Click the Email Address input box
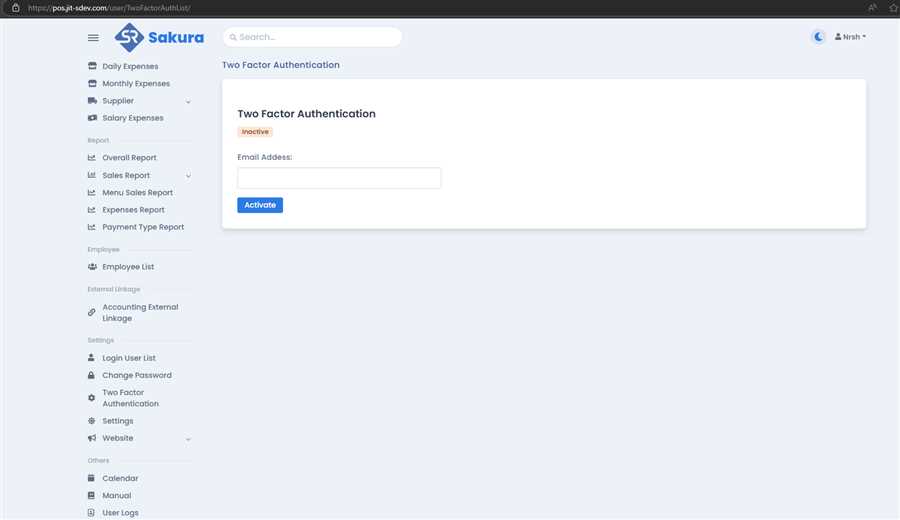 click(339, 178)
